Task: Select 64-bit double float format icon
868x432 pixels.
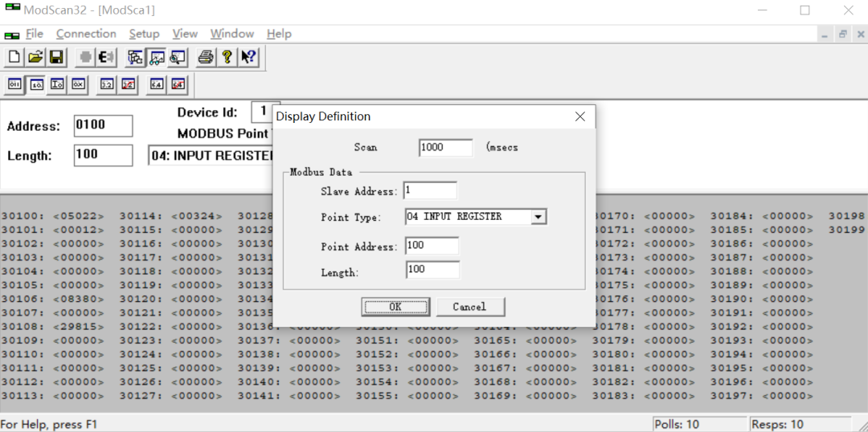Action: (x=157, y=84)
